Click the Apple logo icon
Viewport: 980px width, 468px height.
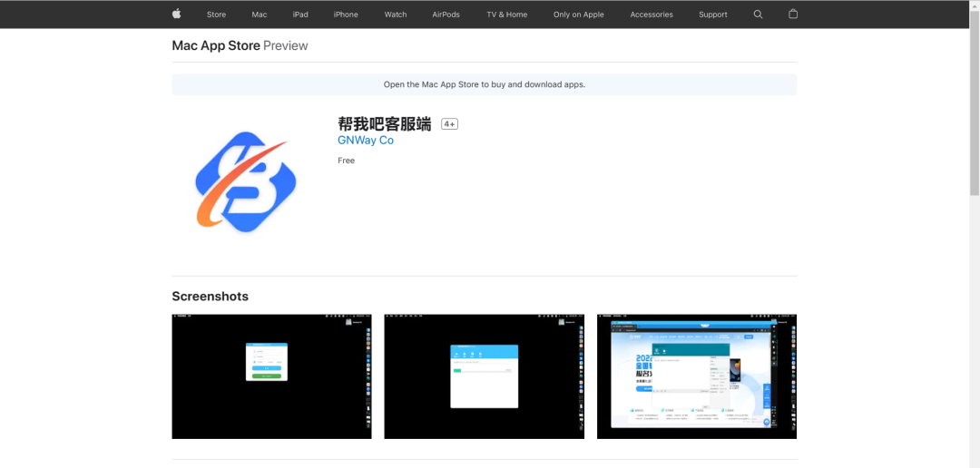pyautogui.click(x=176, y=14)
